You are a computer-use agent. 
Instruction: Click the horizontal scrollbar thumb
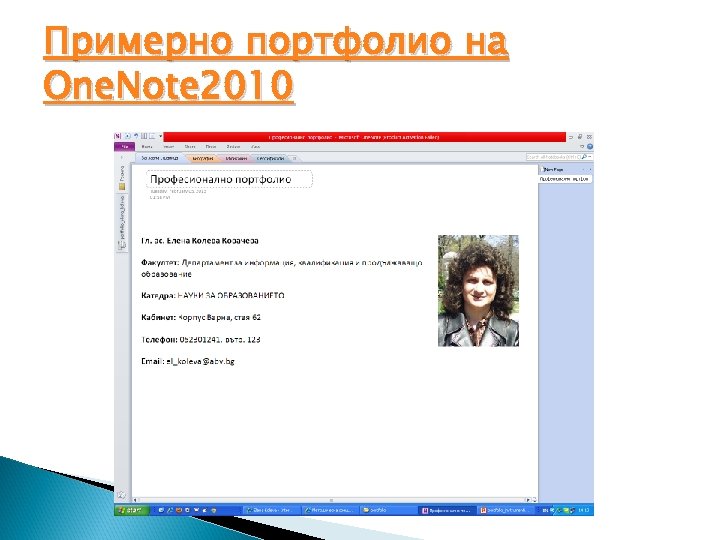click(x=331, y=500)
